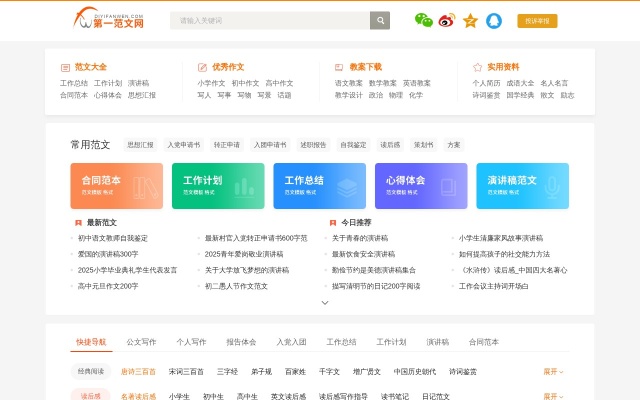Click the search magnifier button
The image size is (640, 400).
(380, 20)
